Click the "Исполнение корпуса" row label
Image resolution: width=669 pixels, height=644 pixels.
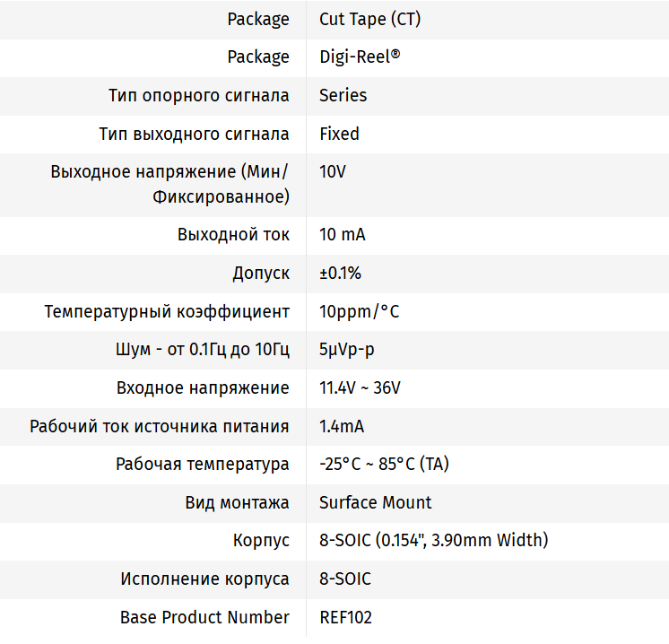[204, 579]
